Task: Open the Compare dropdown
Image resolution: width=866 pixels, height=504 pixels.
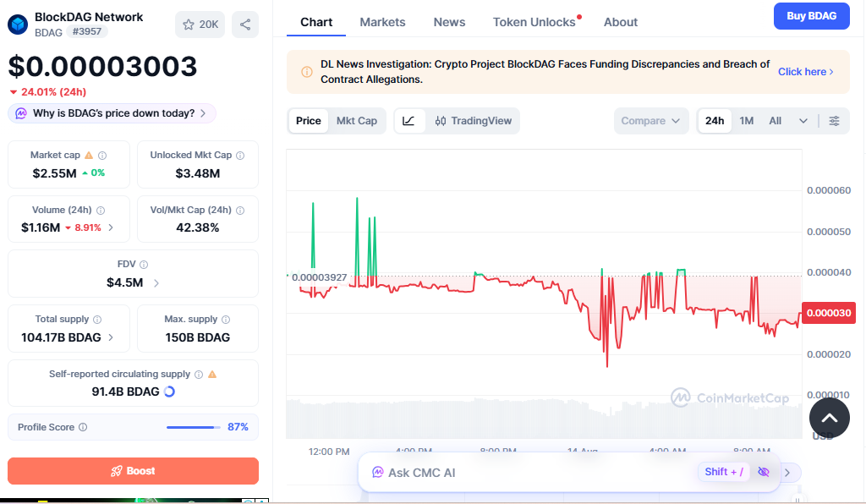Action: tap(650, 121)
